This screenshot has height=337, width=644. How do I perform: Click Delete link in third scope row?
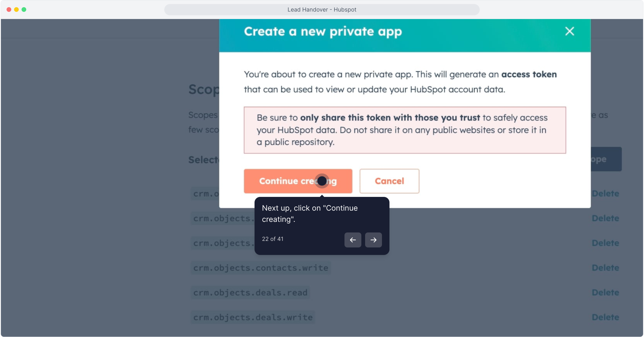605,243
